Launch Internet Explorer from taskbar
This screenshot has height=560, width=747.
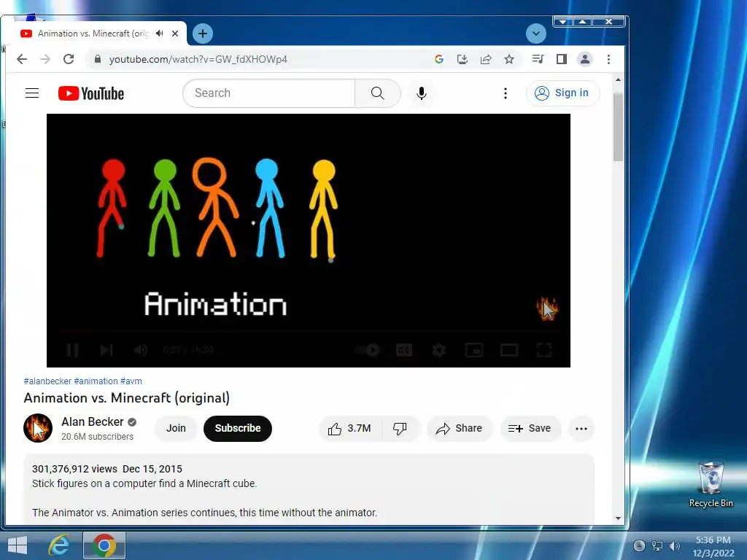59,545
